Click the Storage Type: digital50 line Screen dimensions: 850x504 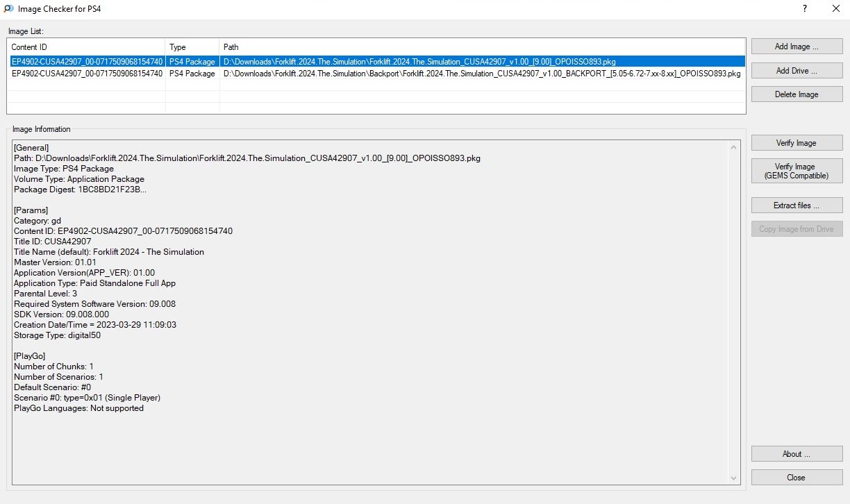click(x=58, y=335)
